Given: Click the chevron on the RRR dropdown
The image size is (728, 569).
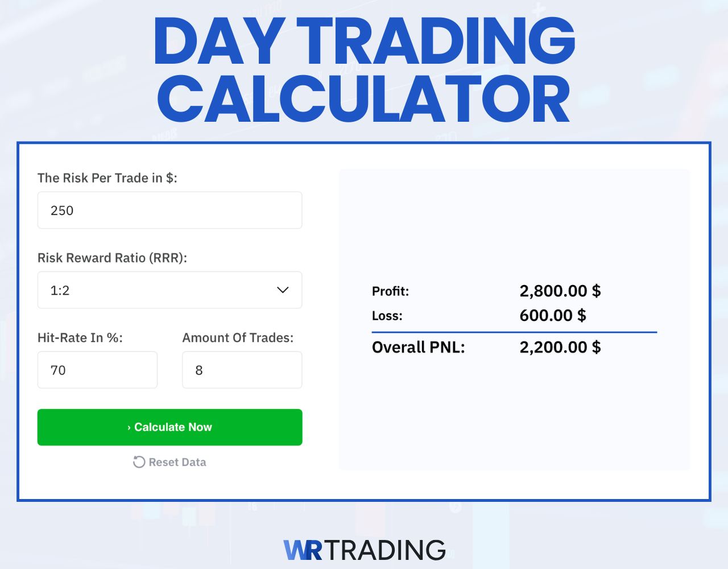Looking at the screenshot, I should point(282,290).
